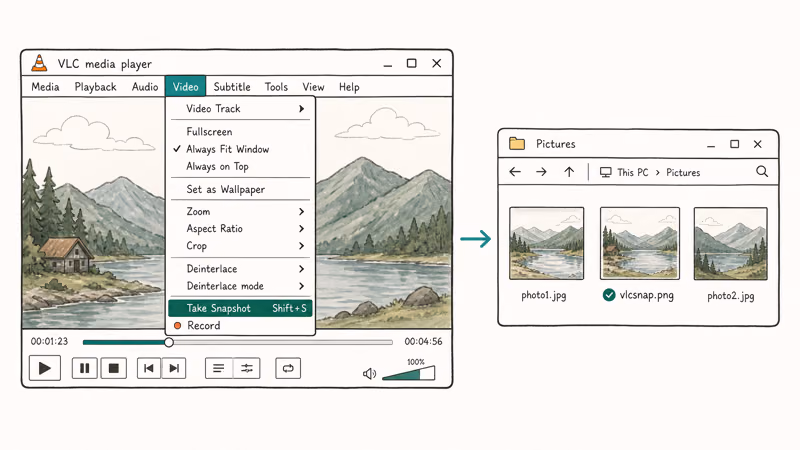
Task: Click total duration 00:04:56 label
Action: pos(423,341)
